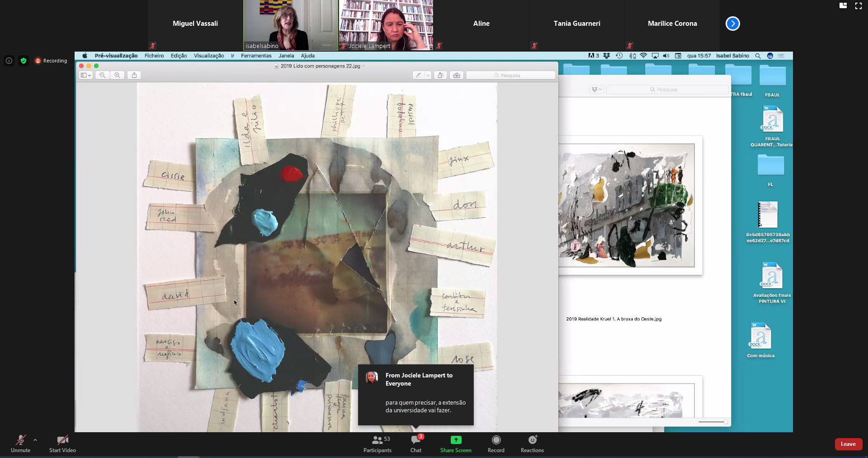This screenshot has height=458, width=868.
Task: Click the Bluetooth icon in menu bar
Action: point(632,56)
